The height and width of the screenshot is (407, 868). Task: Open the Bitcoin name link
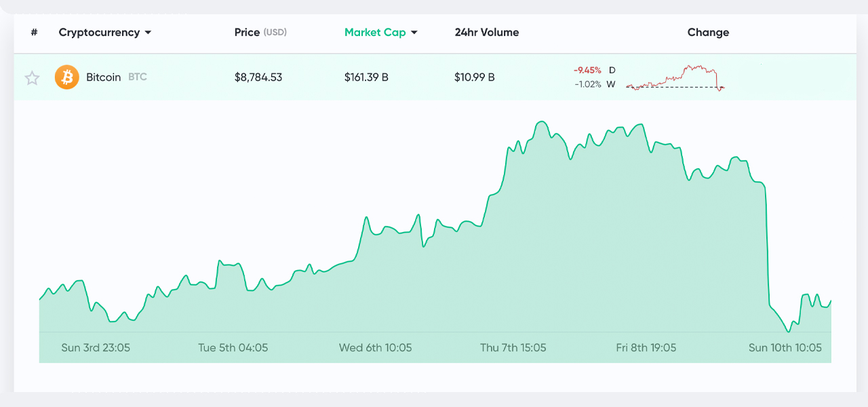(103, 77)
